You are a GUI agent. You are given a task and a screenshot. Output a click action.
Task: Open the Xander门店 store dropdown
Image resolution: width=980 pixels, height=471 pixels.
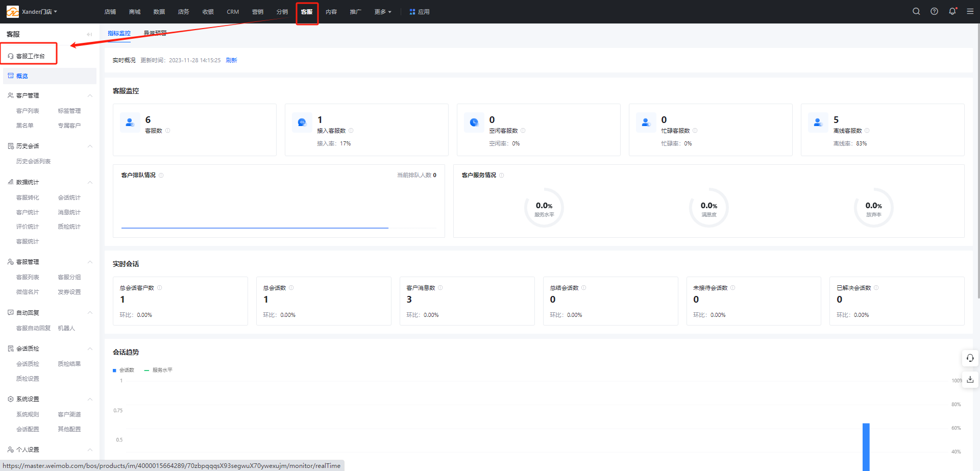click(39, 12)
